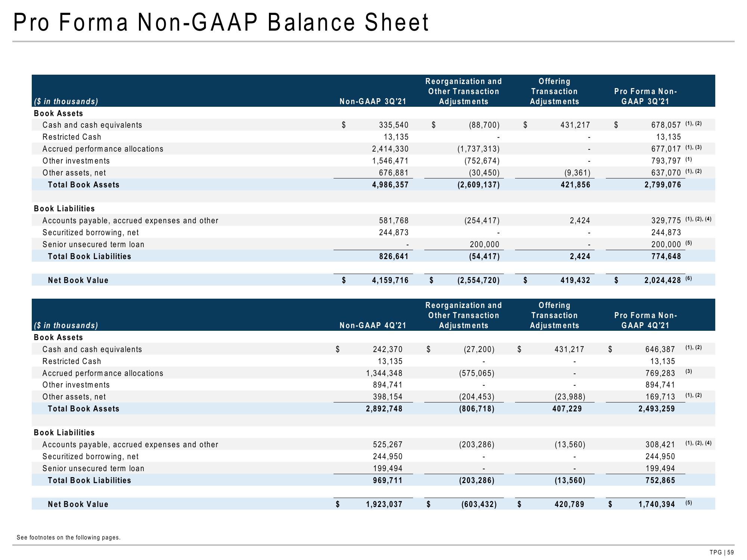
Task: Select offering total 407,229
Action: [x=567, y=409]
